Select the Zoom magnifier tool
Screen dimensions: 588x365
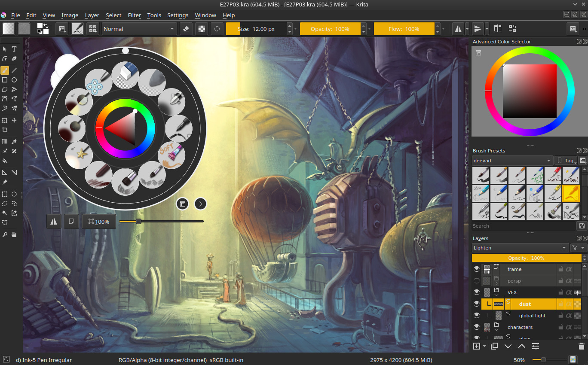tap(5, 234)
